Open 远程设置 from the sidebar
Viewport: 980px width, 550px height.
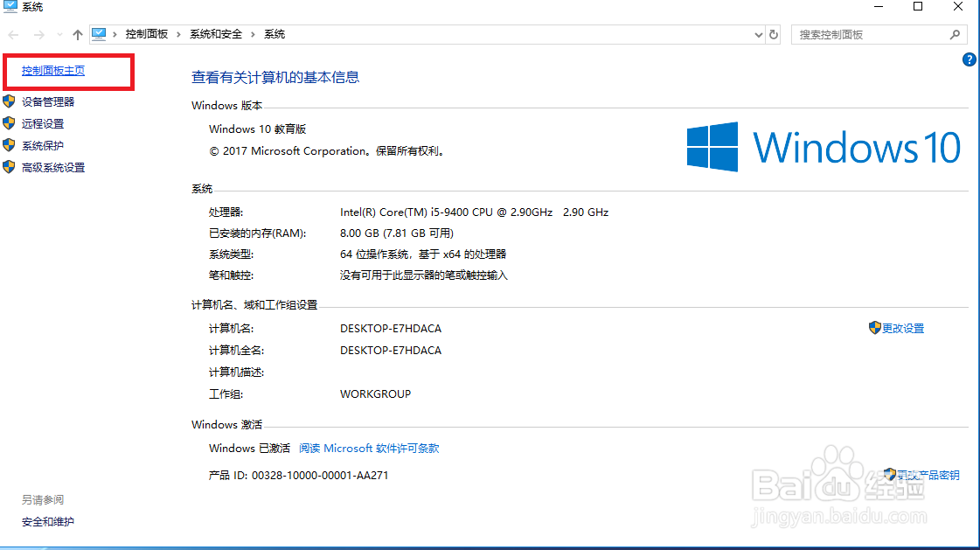pos(43,124)
